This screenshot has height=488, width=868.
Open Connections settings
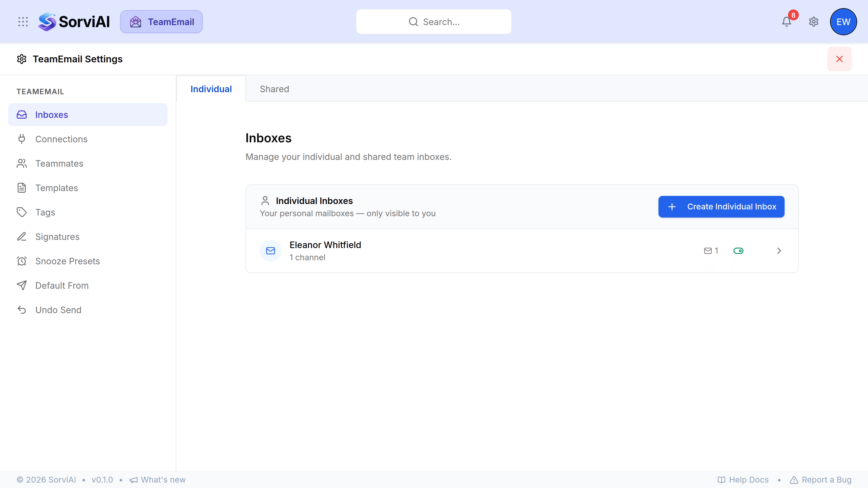(x=88, y=139)
